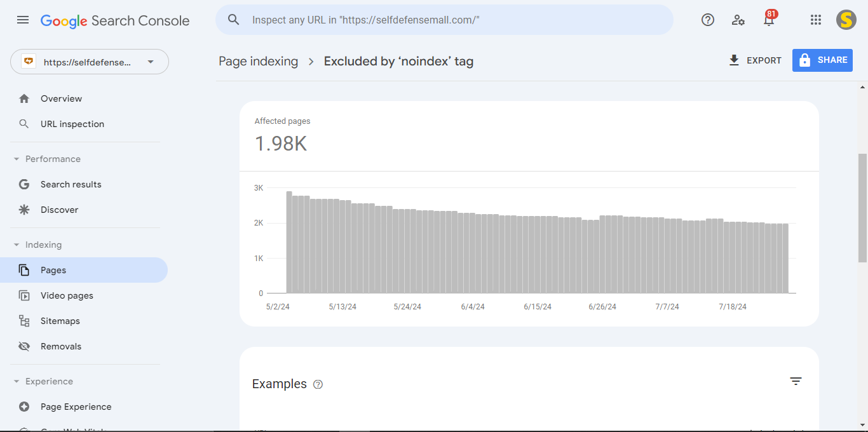Open the Google apps grid

coord(816,20)
